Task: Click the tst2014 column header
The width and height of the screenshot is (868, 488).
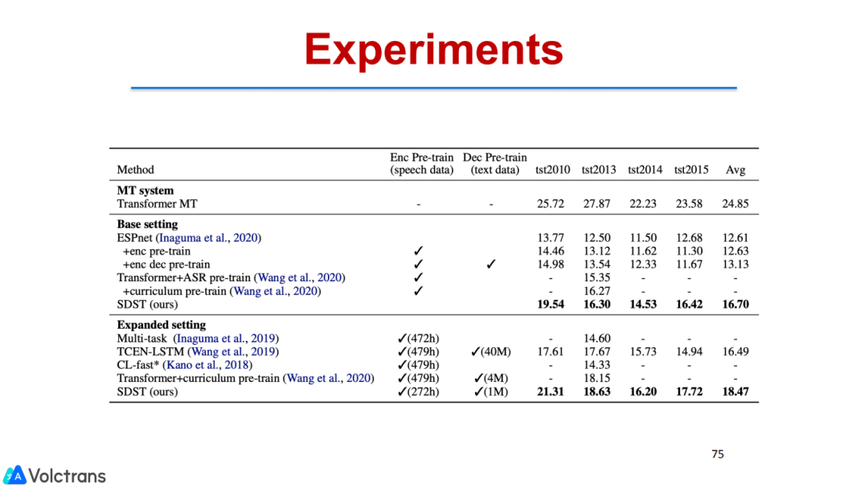Action: (645, 170)
